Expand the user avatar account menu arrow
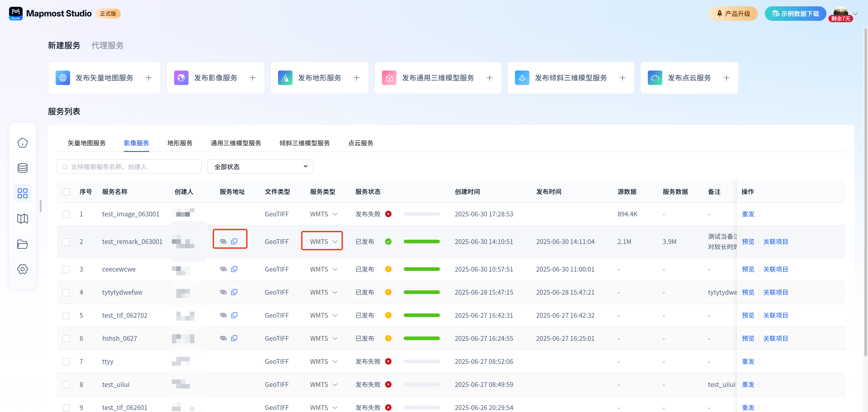The height and width of the screenshot is (412, 868). pos(855,14)
